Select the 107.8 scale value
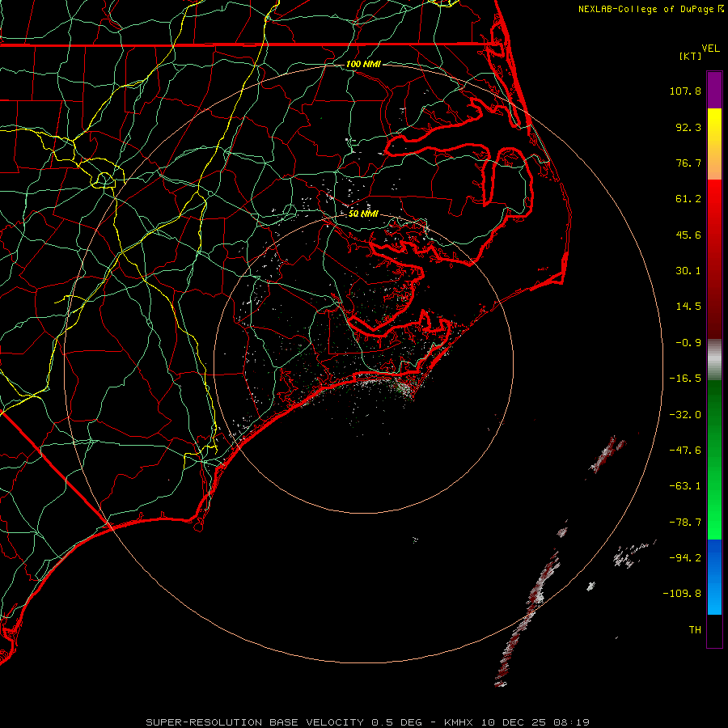This screenshot has width=728, height=728. coord(685,91)
